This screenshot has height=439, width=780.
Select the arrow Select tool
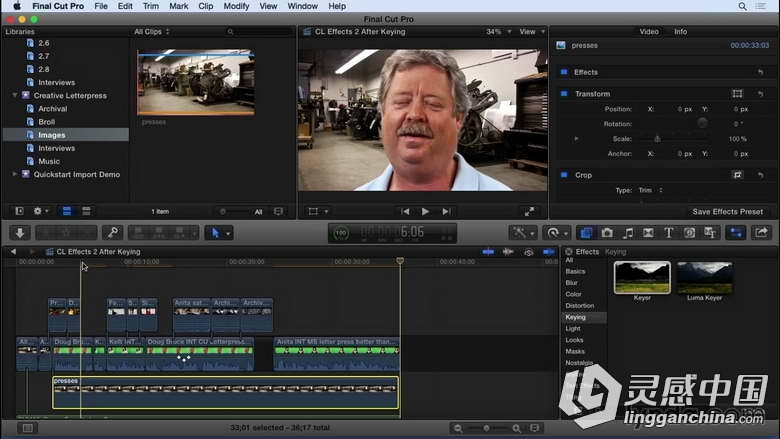tap(215, 233)
